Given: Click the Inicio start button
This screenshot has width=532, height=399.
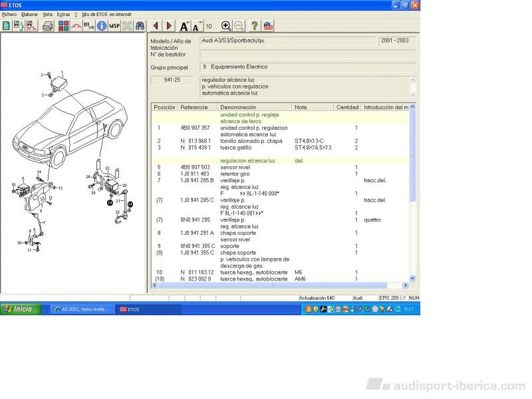Looking at the screenshot, I should point(21,309).
